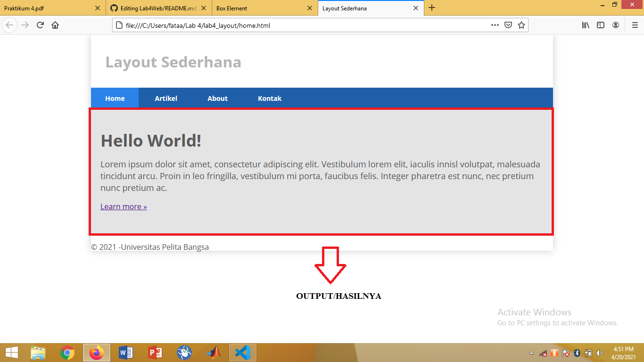Open the notifications flag in the system tray
The height and width of the screenshot is (362, 644).
(x=565, y=352)
